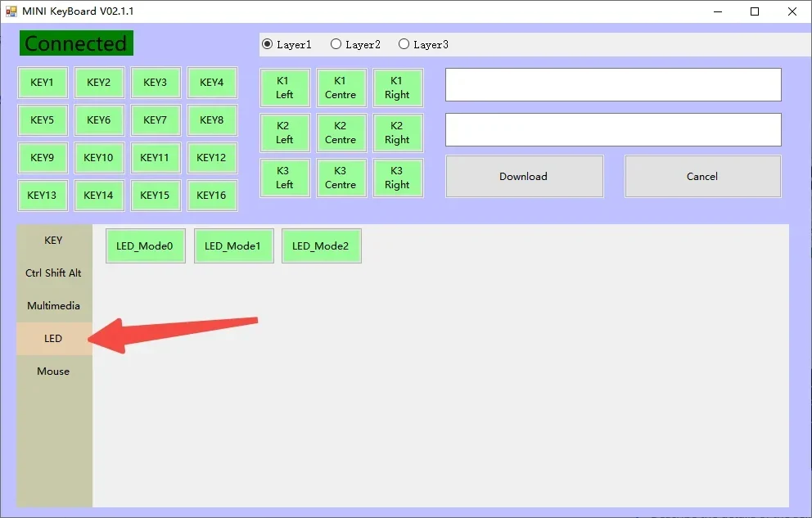Select the KEY1 button
The height and width of the screenshot is (518, 812).
43,83
